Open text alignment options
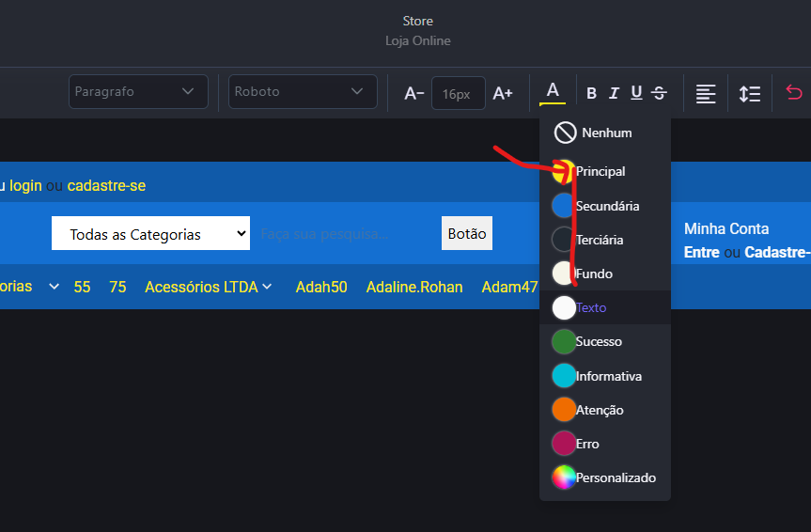 pyautogui.click(x=705, y=93)
